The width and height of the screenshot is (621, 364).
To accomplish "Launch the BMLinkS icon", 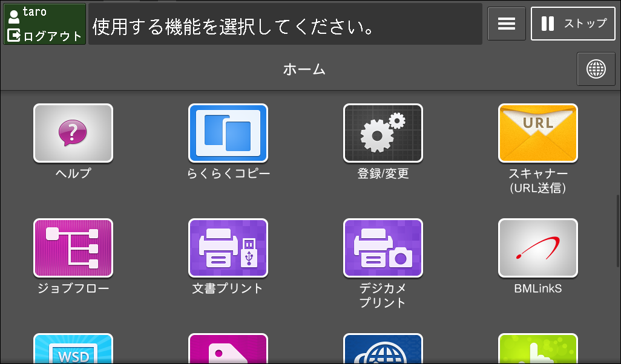I will point(538,248).
